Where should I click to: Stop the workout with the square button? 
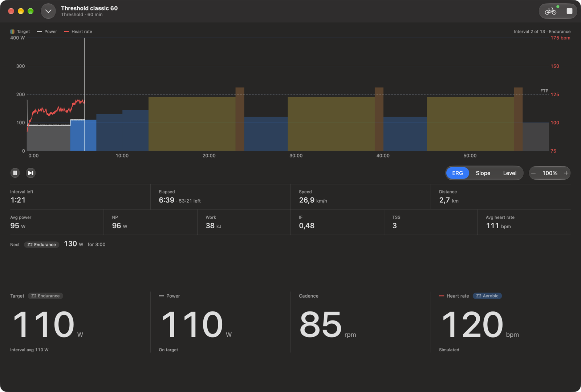569,11
